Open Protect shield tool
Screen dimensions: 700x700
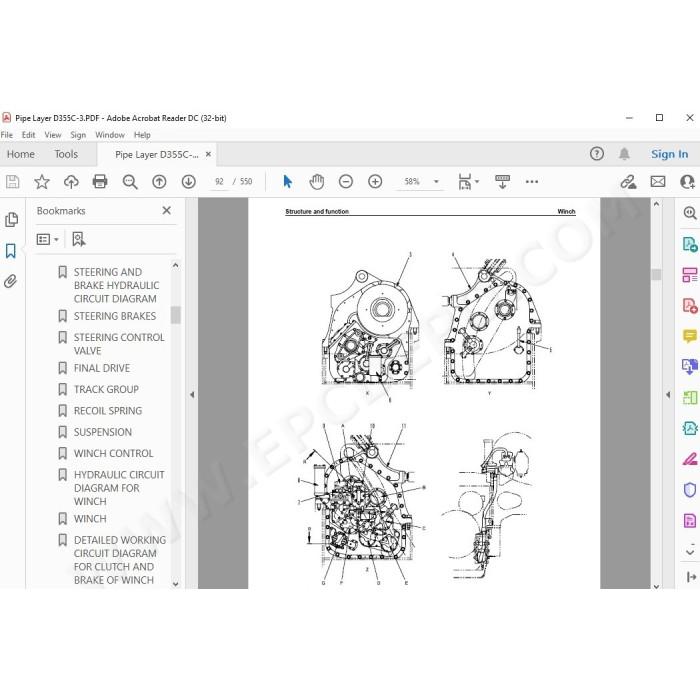point(690,490)
